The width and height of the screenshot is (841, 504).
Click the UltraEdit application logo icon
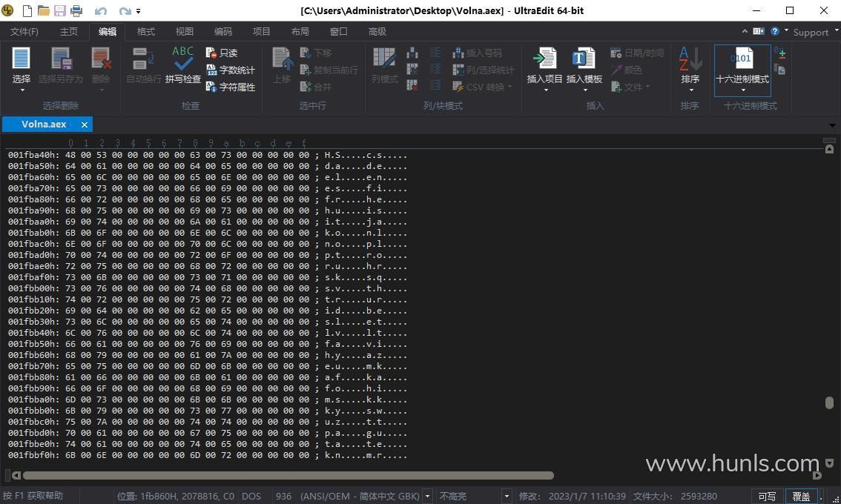click(x=7, y=10)
